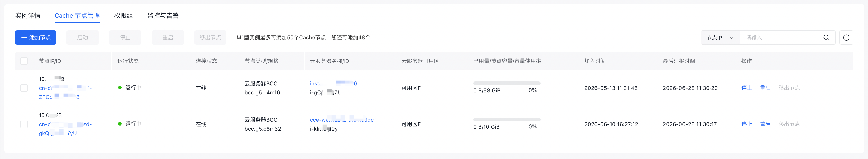Switch to the 实例详情 tab

[x=27, y=15]
